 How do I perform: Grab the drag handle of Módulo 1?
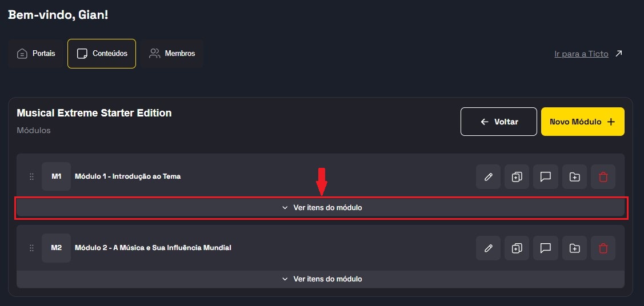coord(31,177)
